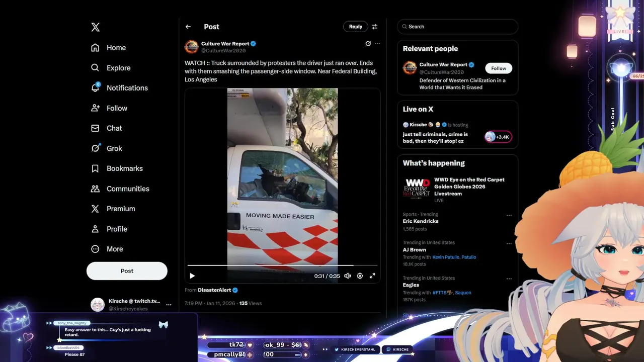This screenshot has width=644, height=362.
Task: Click the Saquon link
Action: pos(463,293)
